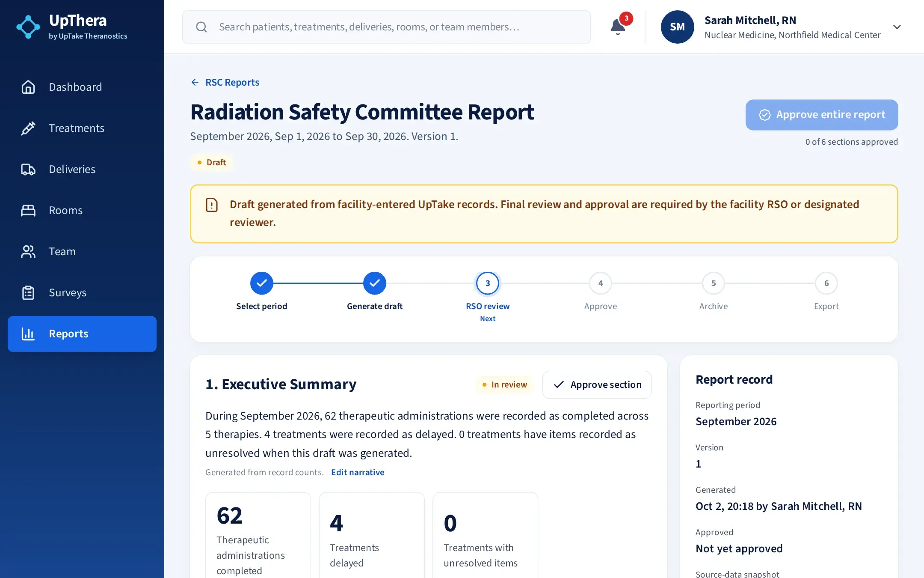Click the badge icon in Approve entire report

(x=765, y=115)
